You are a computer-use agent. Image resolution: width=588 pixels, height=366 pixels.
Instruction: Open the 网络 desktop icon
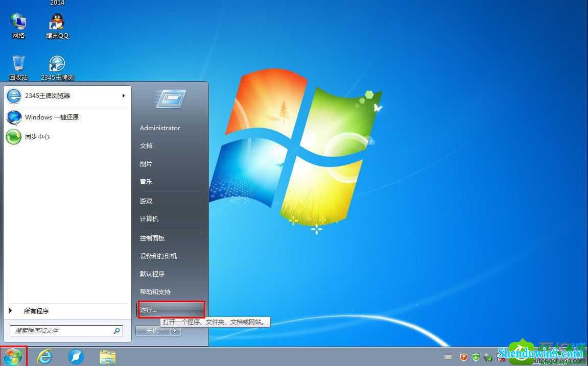click(x=18, y=26)
